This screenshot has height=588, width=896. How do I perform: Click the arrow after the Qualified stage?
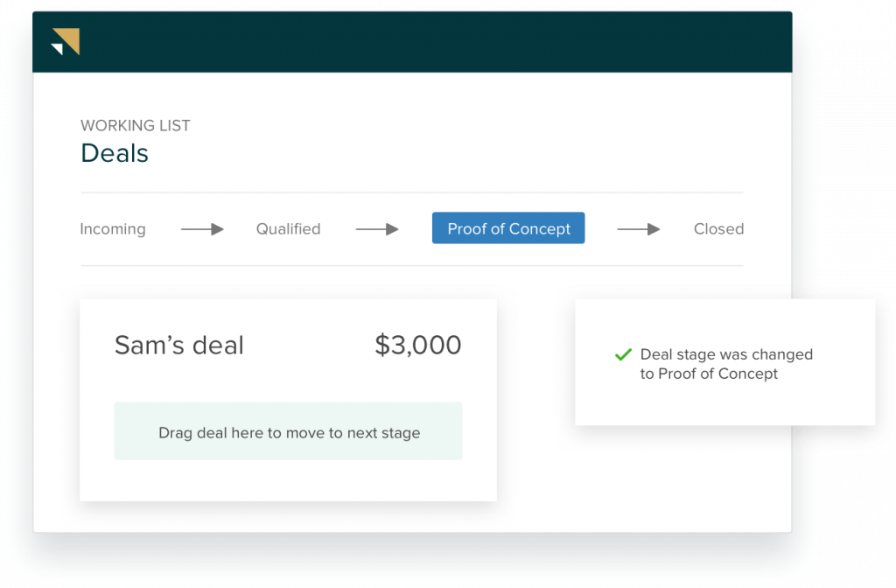[377, 229]
